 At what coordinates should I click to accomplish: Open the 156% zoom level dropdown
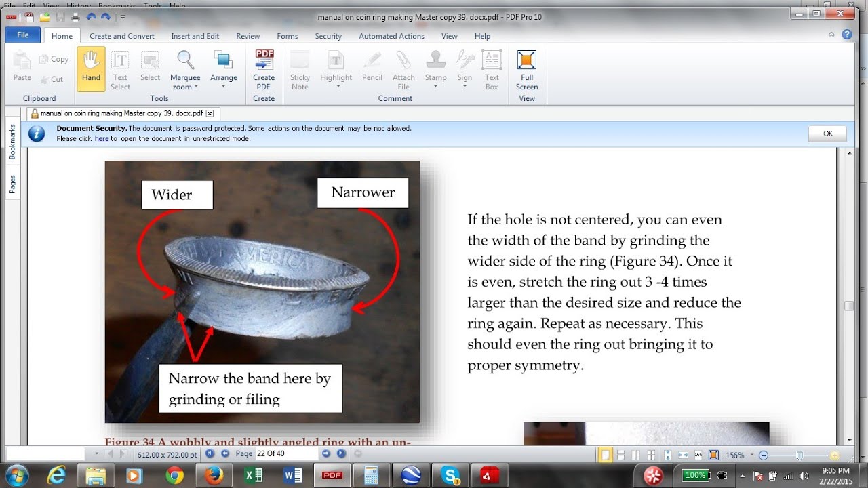click(751, 455)
